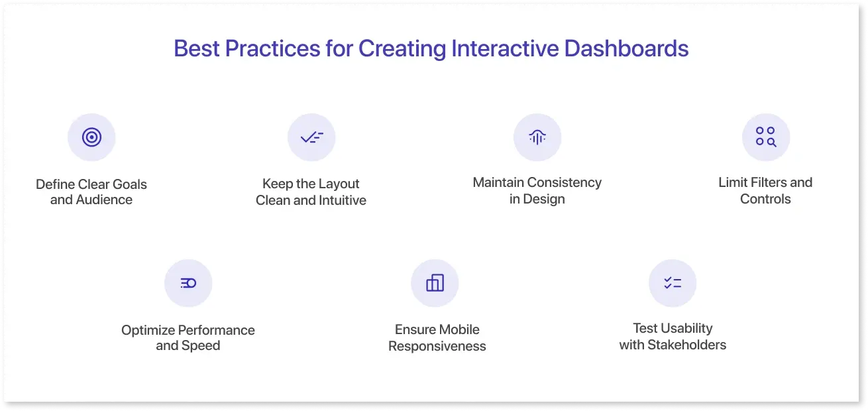Select the text Test Usability with Stakeholders
Screen dimensions: 868x411
pyautogui.click(x=673, y=337)
